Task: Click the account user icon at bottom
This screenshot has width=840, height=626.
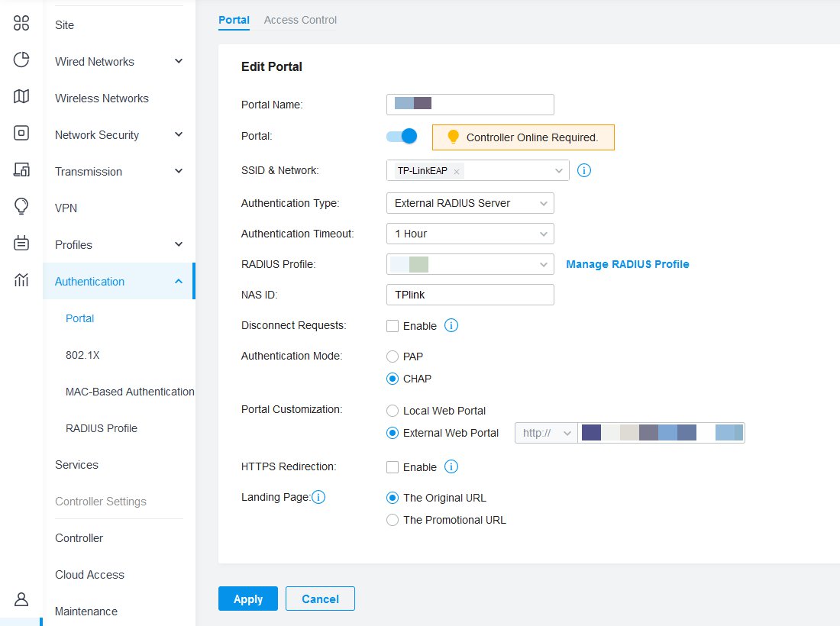Action: pos(21,599)
